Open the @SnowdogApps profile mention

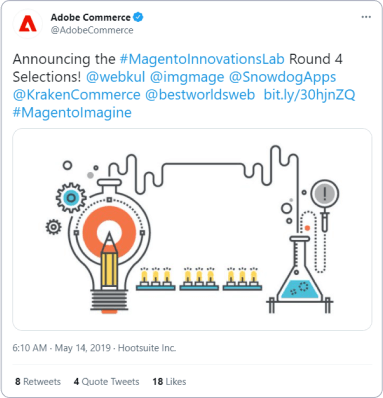282,77
